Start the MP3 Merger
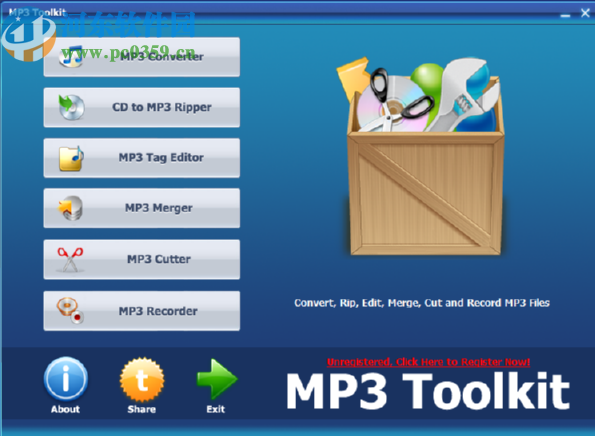The image size is (595, 436). point(142,208)
